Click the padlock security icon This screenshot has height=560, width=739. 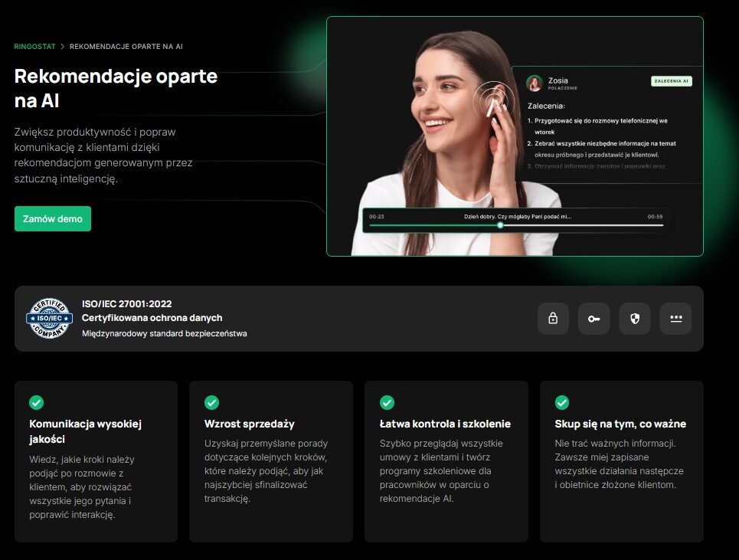click(x=553, y=319)
